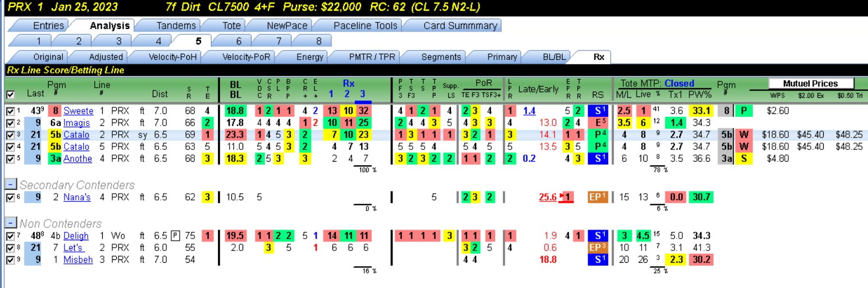Collapse the Secondary Contenders group

click(10, 185)
